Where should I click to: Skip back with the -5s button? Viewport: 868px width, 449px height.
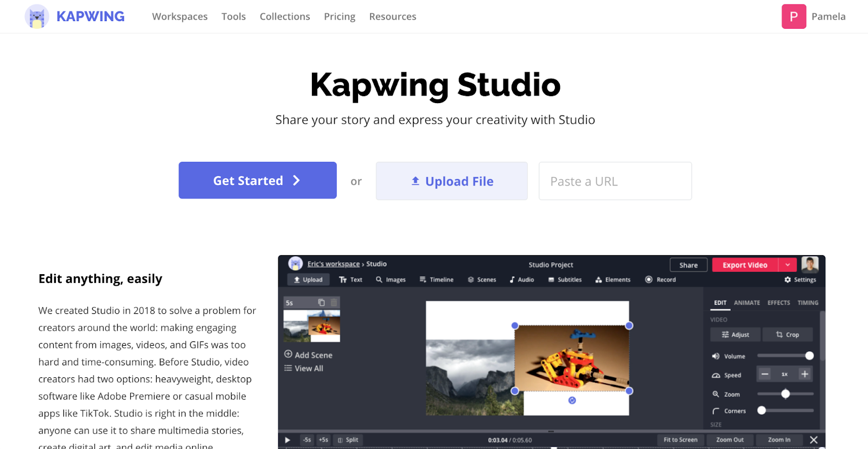307,440
